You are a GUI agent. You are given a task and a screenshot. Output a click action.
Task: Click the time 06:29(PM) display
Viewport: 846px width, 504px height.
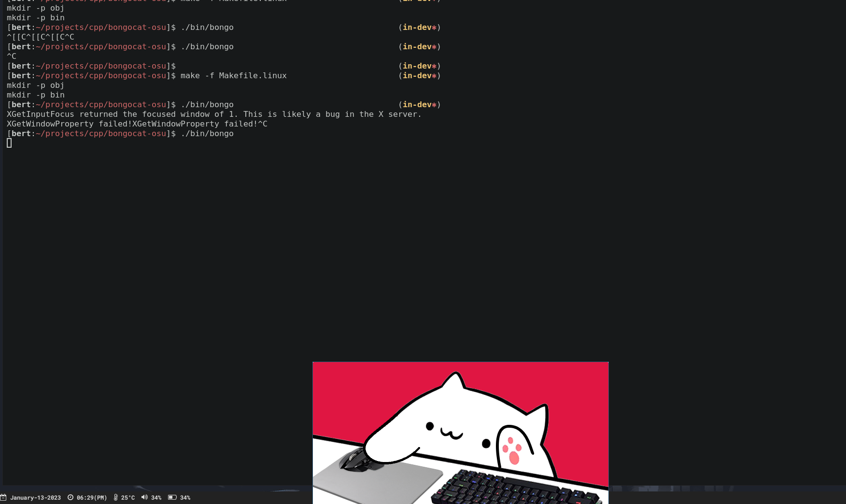click(x=92, y=497)
